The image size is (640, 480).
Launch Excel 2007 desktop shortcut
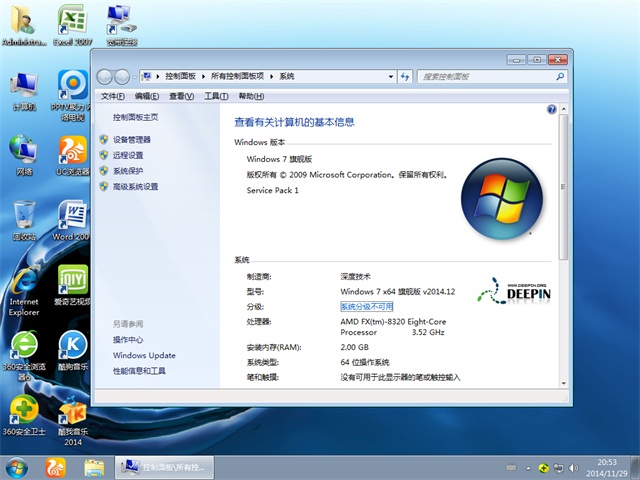pos(73,24)
